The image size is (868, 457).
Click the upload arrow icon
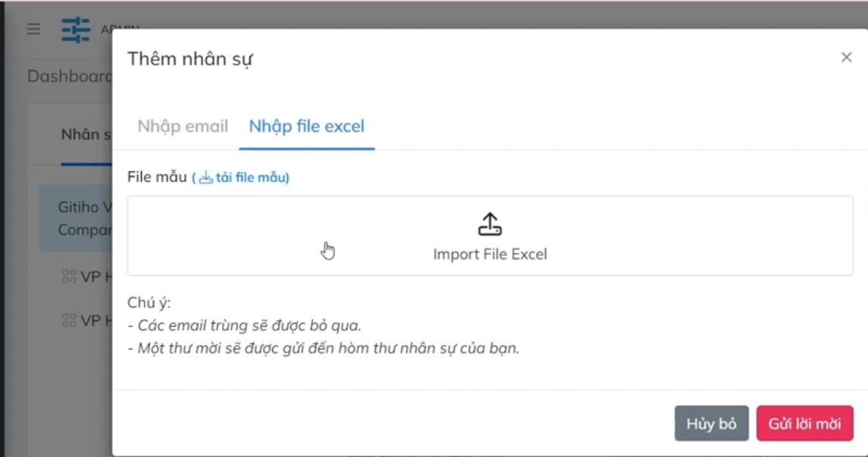490,224
